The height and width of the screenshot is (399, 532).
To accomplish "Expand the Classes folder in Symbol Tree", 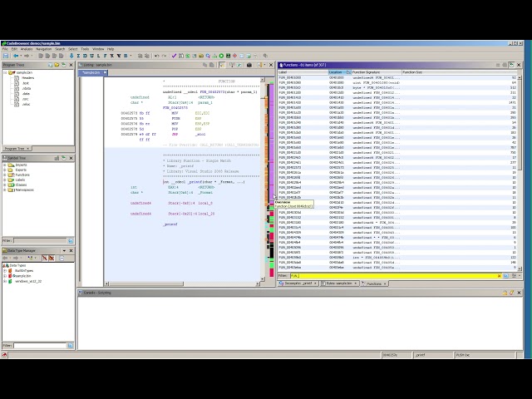I will point(5,185).
